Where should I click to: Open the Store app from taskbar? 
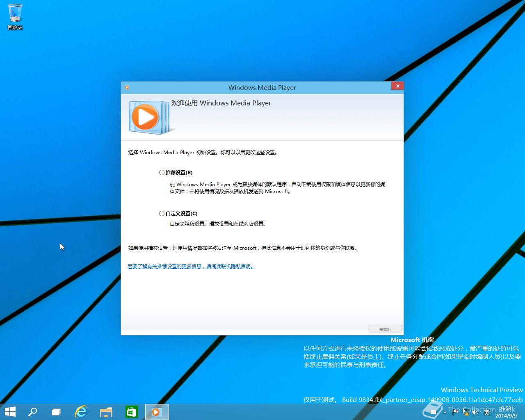pyautogui.click(x=132, y=412)
